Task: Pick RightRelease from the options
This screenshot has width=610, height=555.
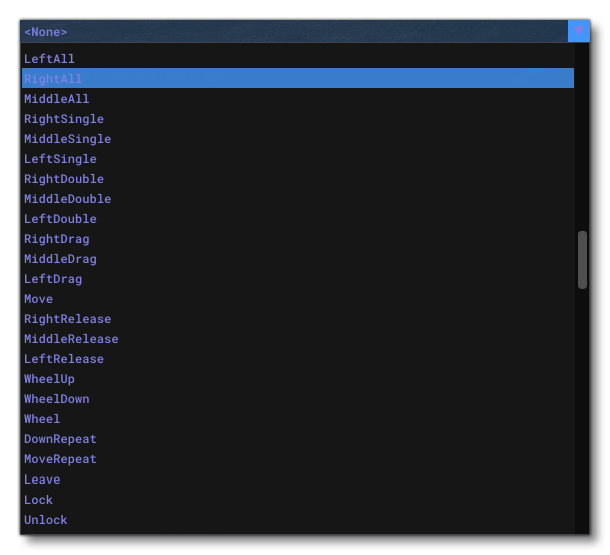Action: click(x=68, y=319)
